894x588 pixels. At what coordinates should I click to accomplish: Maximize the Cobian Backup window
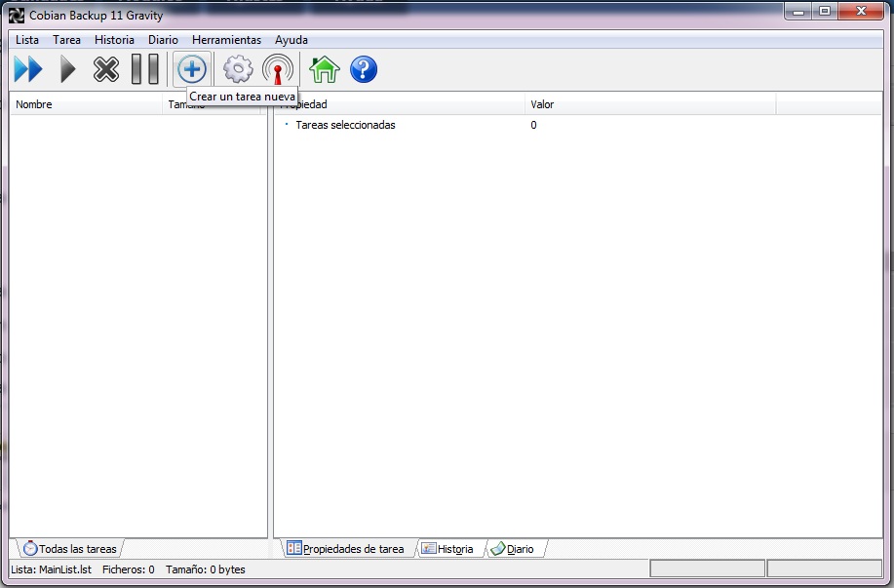(x=825, y=12)
